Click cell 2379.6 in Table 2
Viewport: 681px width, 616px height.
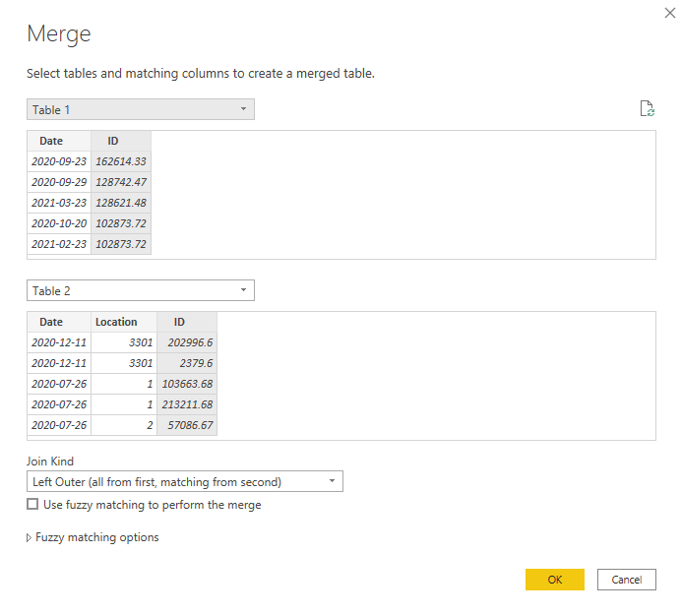pos(187,363)
